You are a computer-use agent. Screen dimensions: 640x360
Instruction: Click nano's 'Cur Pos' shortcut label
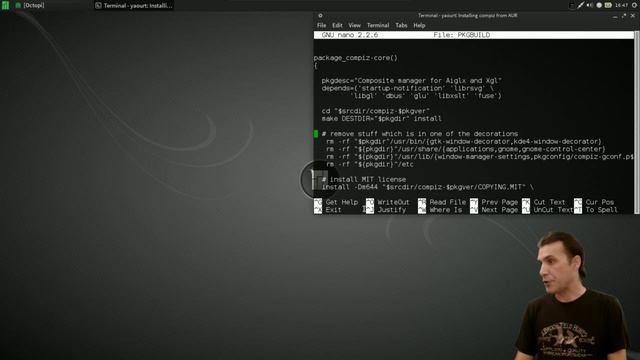point(600,202)
